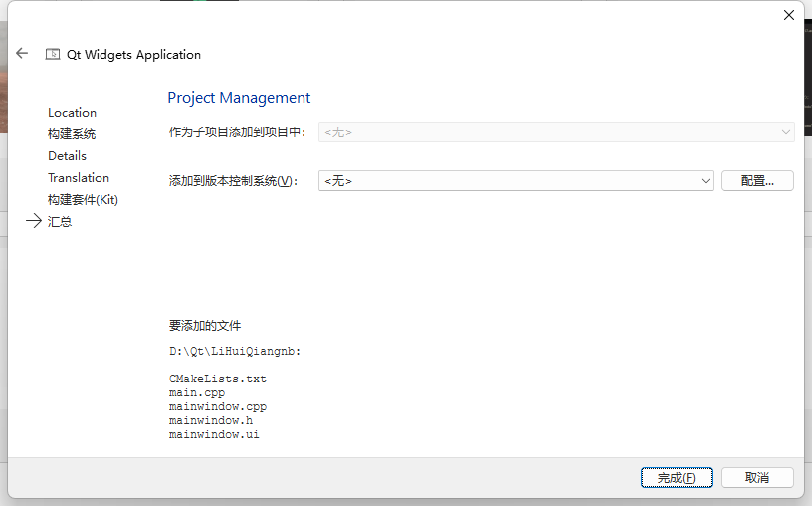Click the Qt Widgets Application wizard icon
The height and width of the screenshot is (506, 812).
pos(53,54)
